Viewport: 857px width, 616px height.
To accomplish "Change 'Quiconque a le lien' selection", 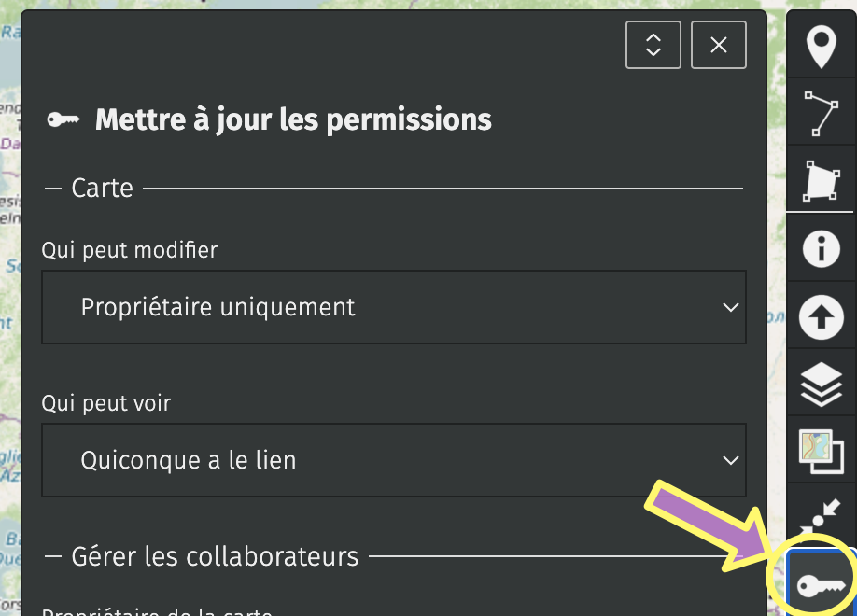I will tap(393, 460).
